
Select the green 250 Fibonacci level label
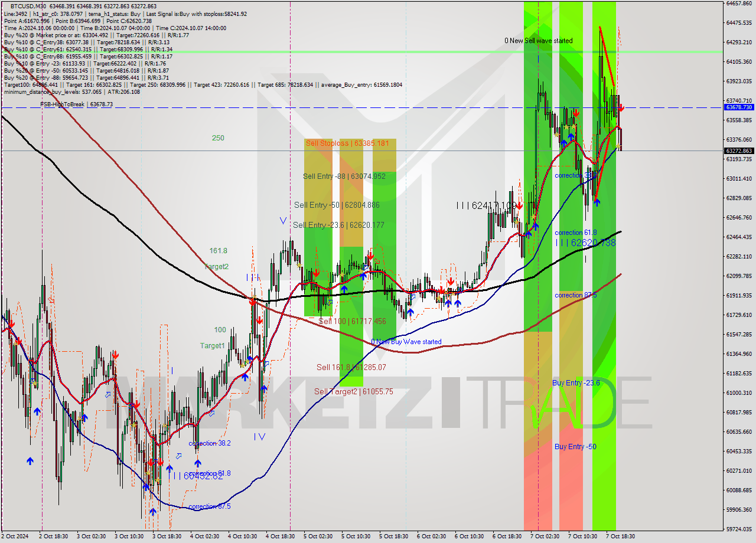[x=218, y=138]
